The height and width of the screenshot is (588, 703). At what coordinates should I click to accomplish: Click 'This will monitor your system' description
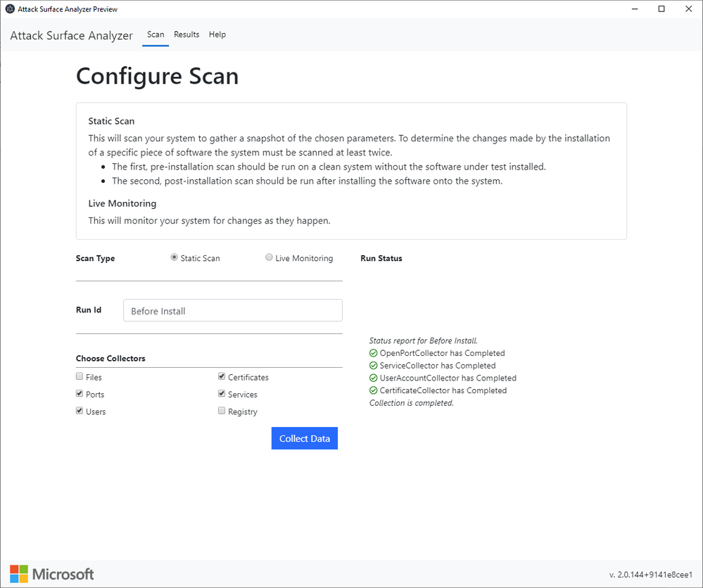pyautogui.click(x=210, y=221)
